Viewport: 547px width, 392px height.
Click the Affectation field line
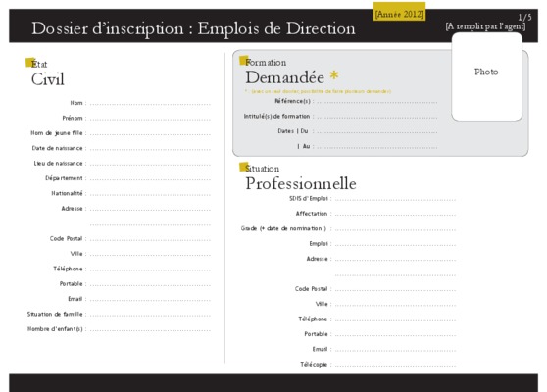point(395,215)
